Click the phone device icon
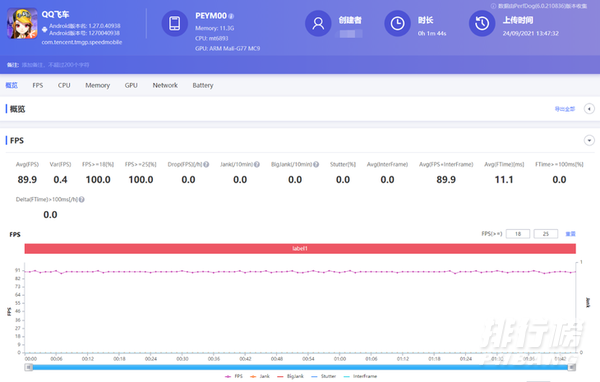600x382 pixels. (174, 23)
